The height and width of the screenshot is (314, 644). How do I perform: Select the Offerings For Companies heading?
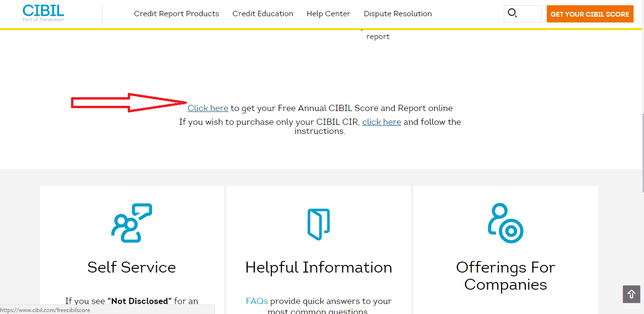click(x=505, y=276)
